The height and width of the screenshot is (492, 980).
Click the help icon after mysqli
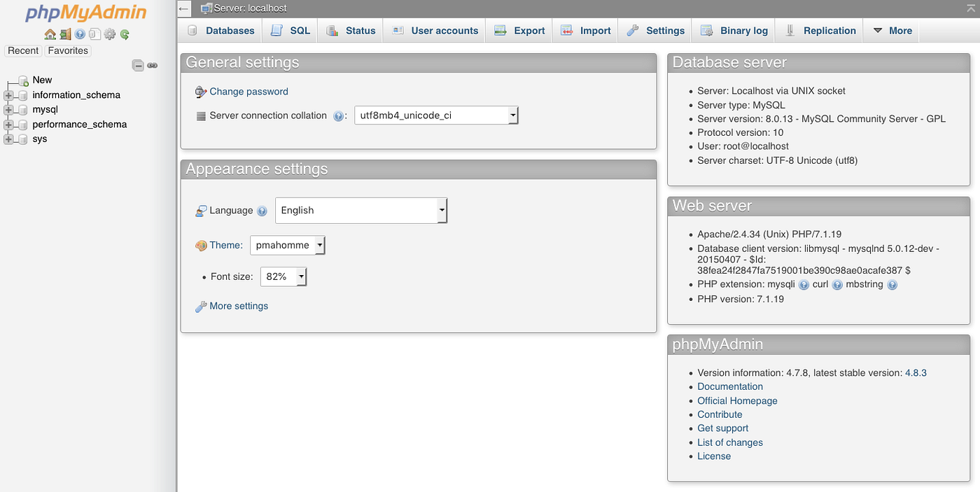[804, 285]
